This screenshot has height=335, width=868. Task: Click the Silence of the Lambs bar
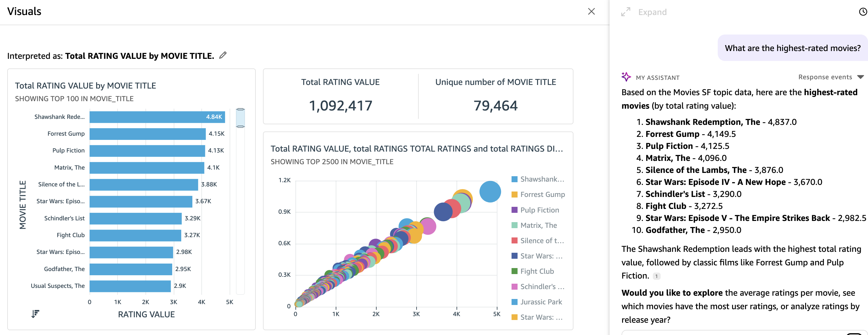pos(144,185)
